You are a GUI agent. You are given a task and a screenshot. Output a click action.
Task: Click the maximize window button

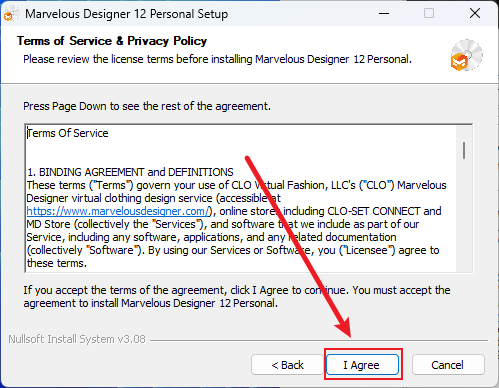pyautogui.click(x=429, y=14)
